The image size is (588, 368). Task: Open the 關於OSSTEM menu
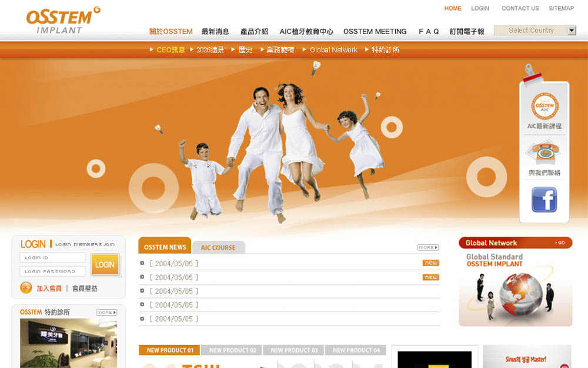[x=171, y=32]
